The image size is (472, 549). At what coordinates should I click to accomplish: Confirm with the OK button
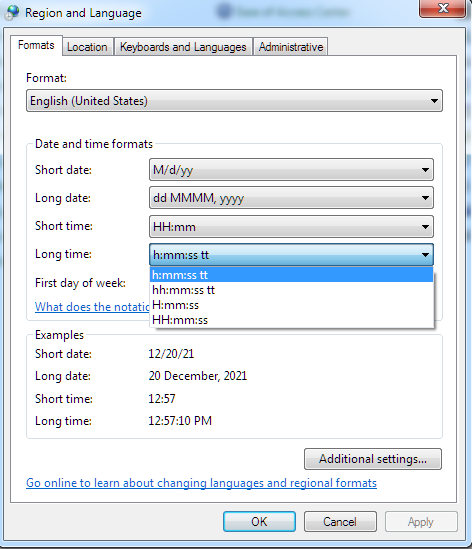[259, 522]
